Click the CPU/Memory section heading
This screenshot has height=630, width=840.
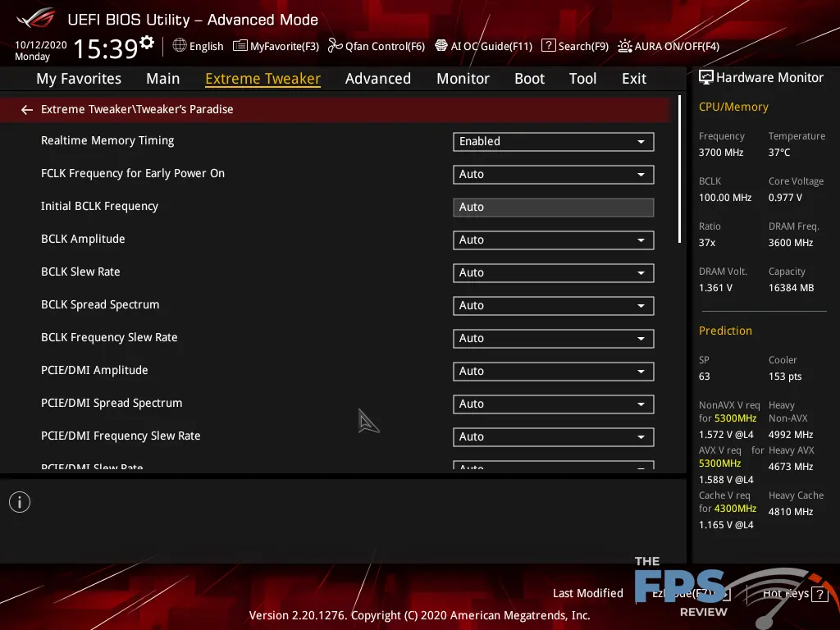(733, 107)
